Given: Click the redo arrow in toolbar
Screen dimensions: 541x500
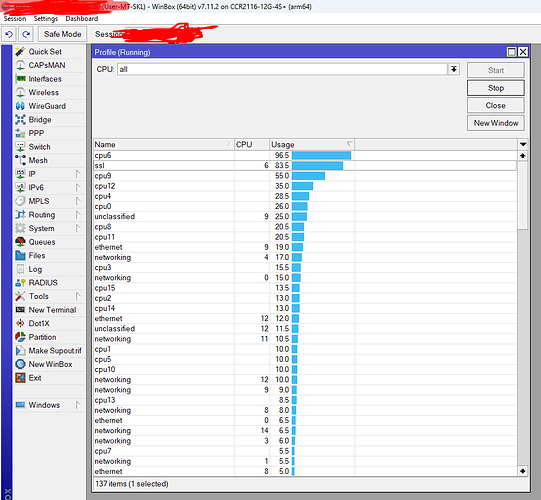Looking at the screenshot, I should coord(26,34).
